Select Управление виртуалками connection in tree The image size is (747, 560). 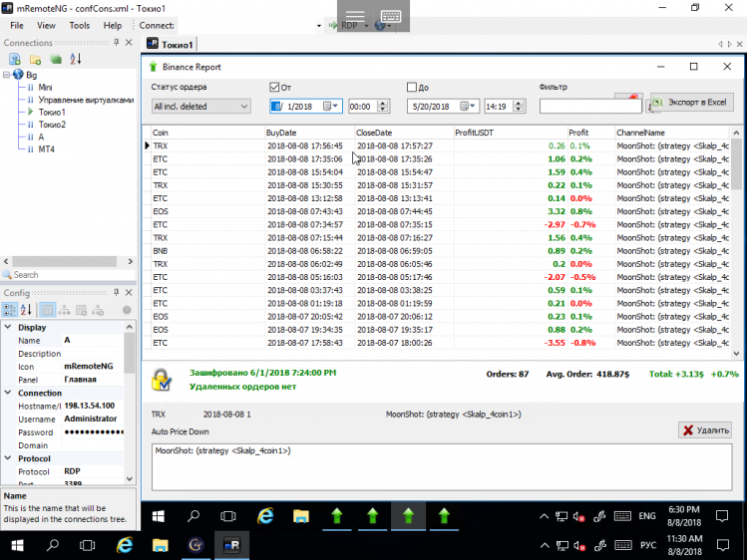tap(86, 100)
